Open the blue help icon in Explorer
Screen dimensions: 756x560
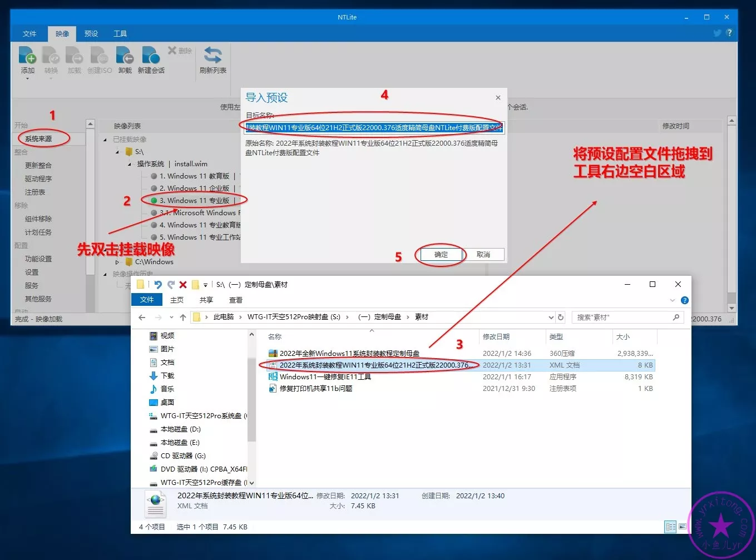[x=685, y=300]
